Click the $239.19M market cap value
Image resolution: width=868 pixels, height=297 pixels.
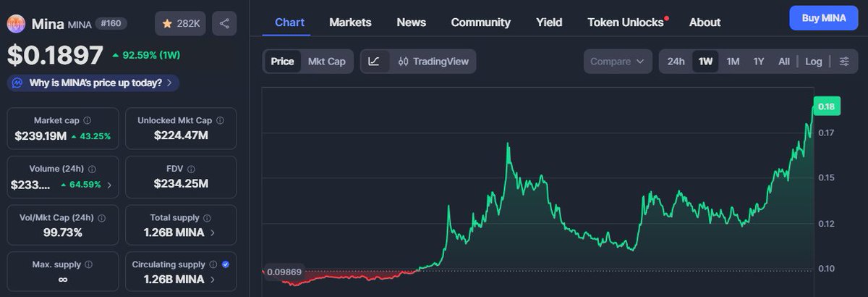coord(41,135)
